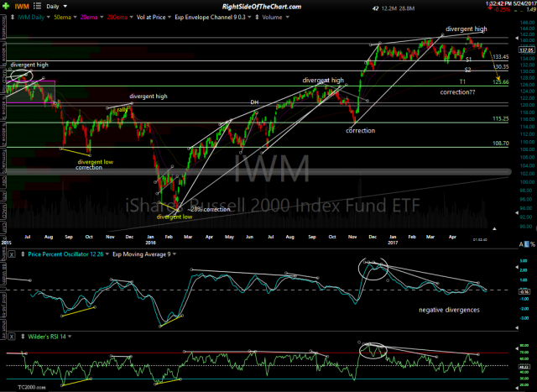Click the percent scale toggle

pyautogui.click(x=533, y=244)
